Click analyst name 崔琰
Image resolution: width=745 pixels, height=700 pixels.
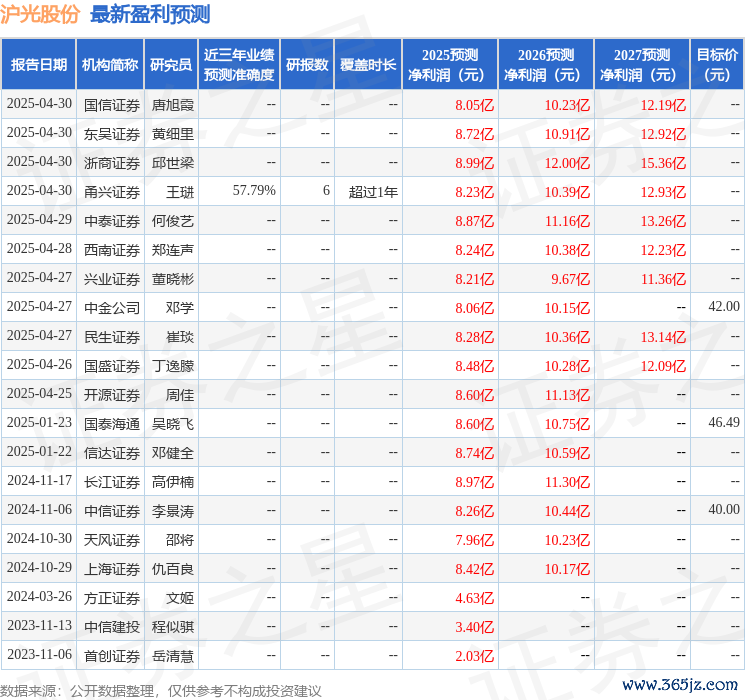pyautogui.click(x=180, y=337)
